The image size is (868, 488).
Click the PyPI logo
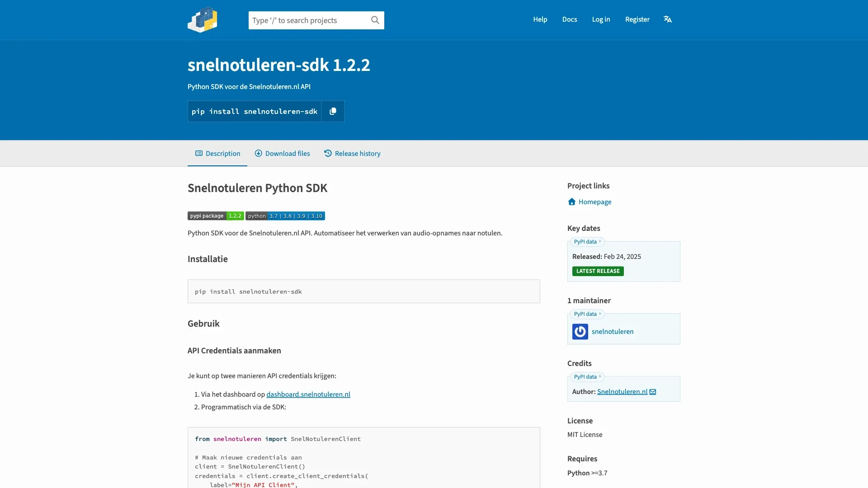[202, 19]
